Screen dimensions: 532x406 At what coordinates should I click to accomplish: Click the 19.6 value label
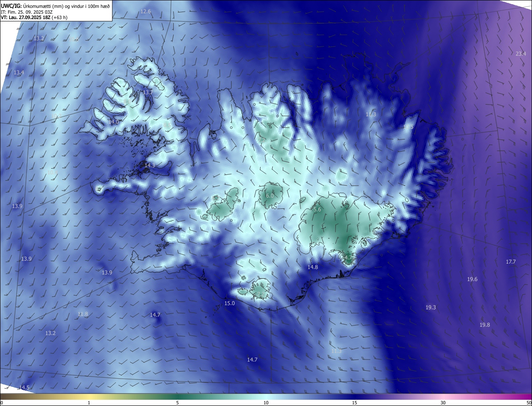472,279
